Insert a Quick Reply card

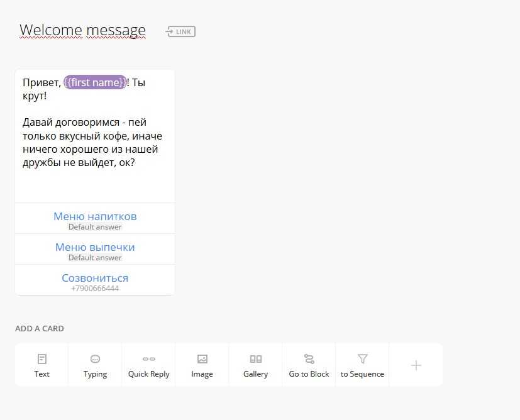point(148,365)
